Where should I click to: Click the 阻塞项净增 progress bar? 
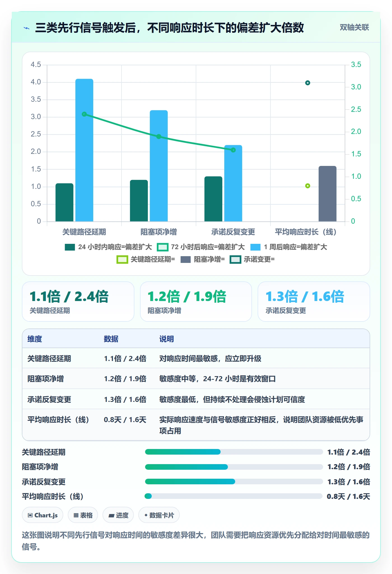(234, 467)
